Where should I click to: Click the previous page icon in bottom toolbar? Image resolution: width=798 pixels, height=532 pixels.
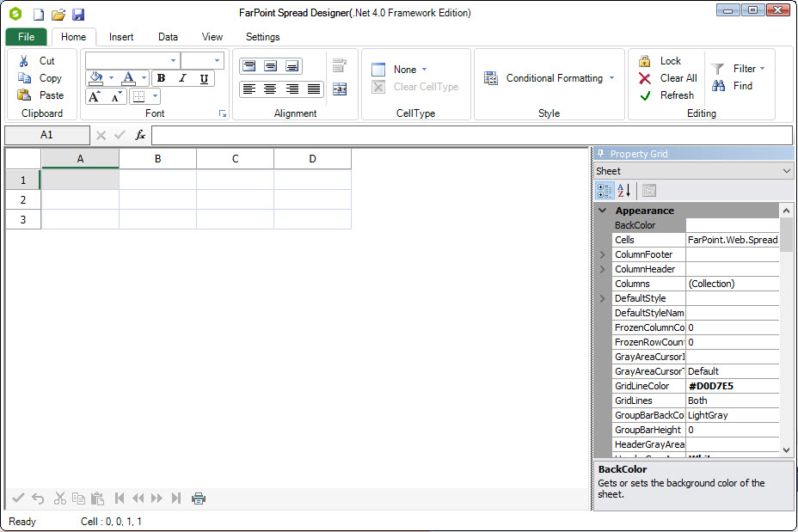[138, 498]
